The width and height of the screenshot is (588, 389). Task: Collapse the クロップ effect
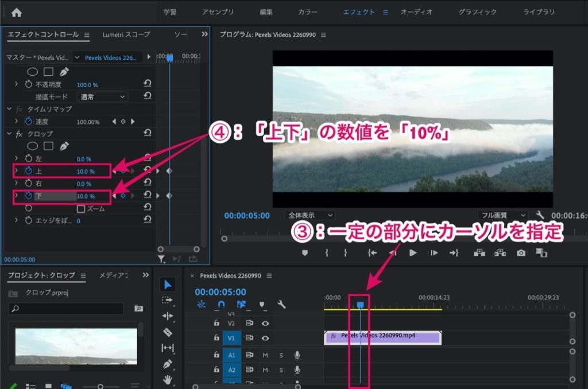pos(9,134)
